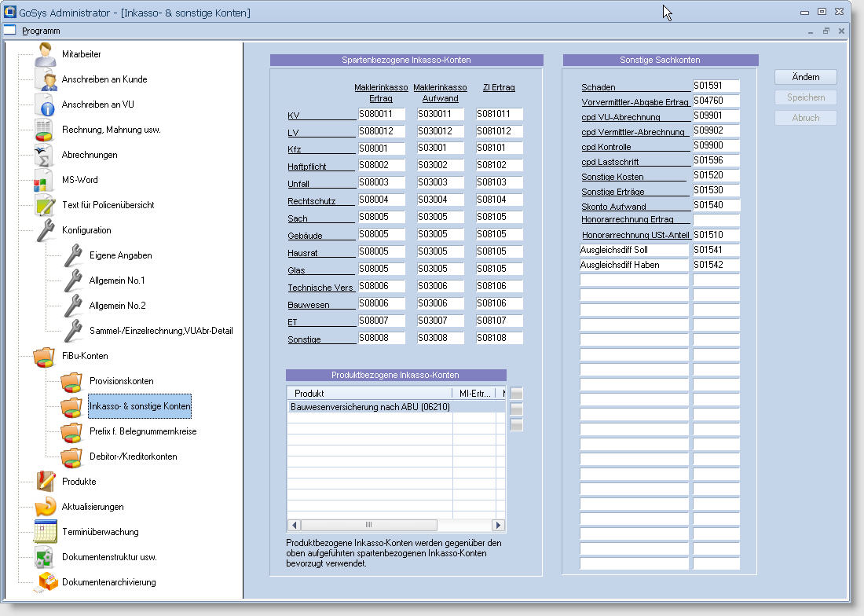Select the Abrechnungen sigma icon
The height and width of the screenshot is (616, 864).
point(45,156)
